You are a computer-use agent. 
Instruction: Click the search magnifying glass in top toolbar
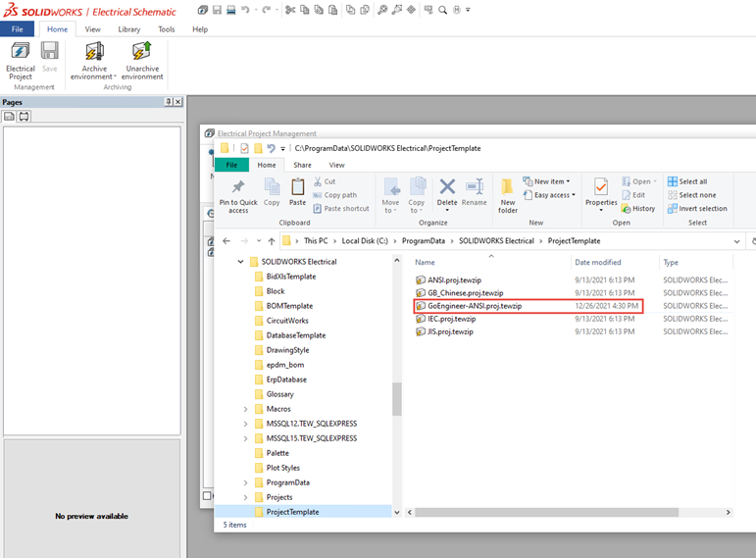(x=442, y=10)
